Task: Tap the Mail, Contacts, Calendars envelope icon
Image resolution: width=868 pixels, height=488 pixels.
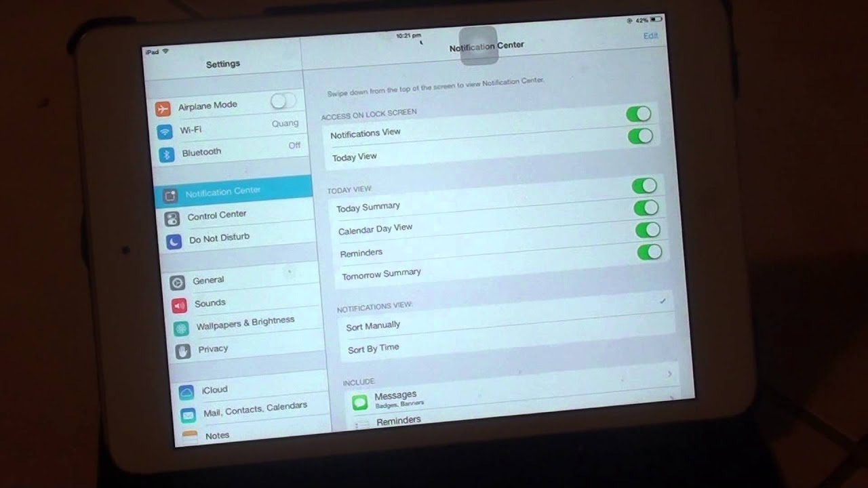Action: coord(189,414)
